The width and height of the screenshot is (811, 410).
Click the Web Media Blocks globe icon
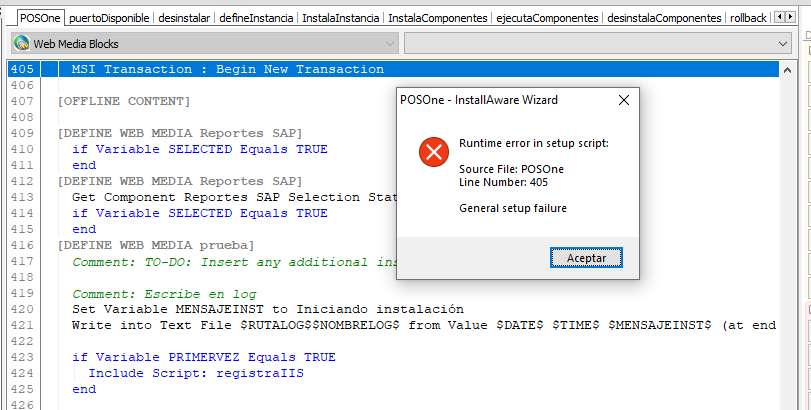(x=22, y=43)
